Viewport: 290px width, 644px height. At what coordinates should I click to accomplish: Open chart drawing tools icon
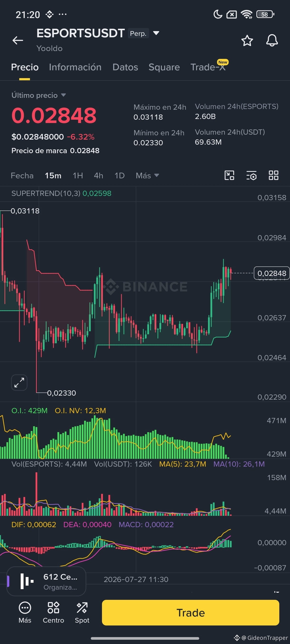229,175
